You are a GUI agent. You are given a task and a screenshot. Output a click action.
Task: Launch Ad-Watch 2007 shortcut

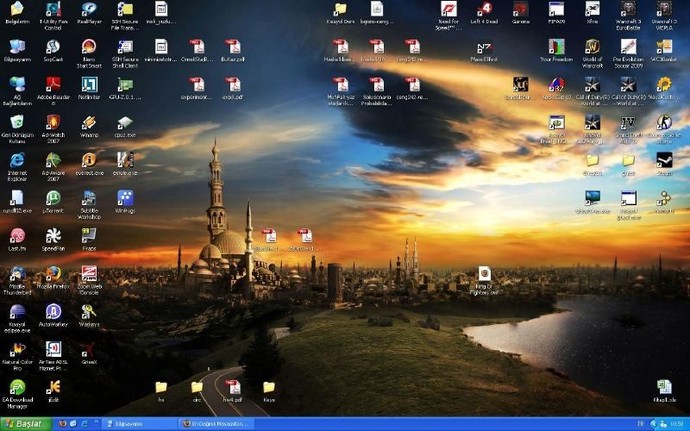coord(53,122)
